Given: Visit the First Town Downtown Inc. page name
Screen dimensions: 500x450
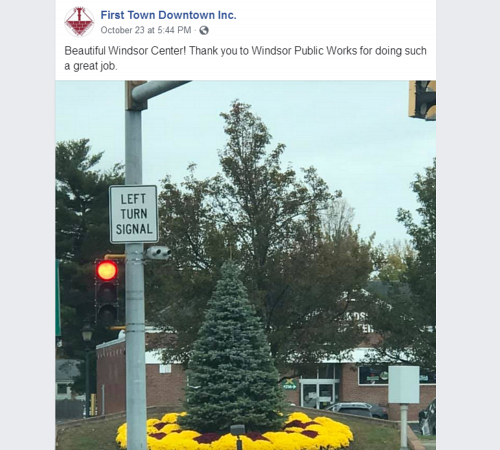Looking at the screenshot, I should point(168,15).
